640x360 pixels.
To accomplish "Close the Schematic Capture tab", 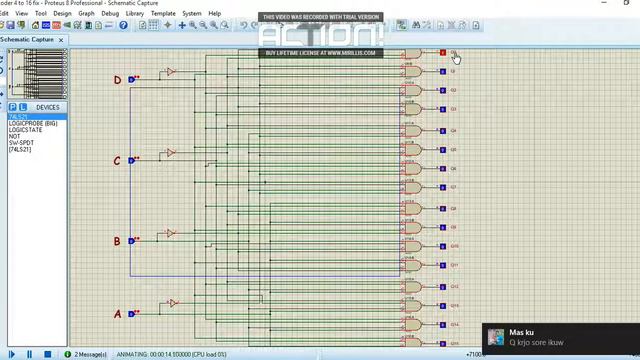I will (x=61, y=40).
